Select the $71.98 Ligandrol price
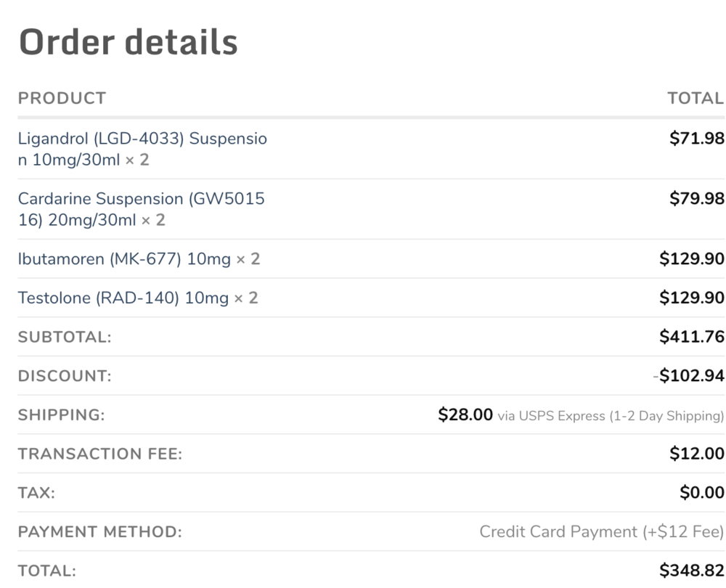The width and height of the screenshot is (726, 588). pos(697,138)
